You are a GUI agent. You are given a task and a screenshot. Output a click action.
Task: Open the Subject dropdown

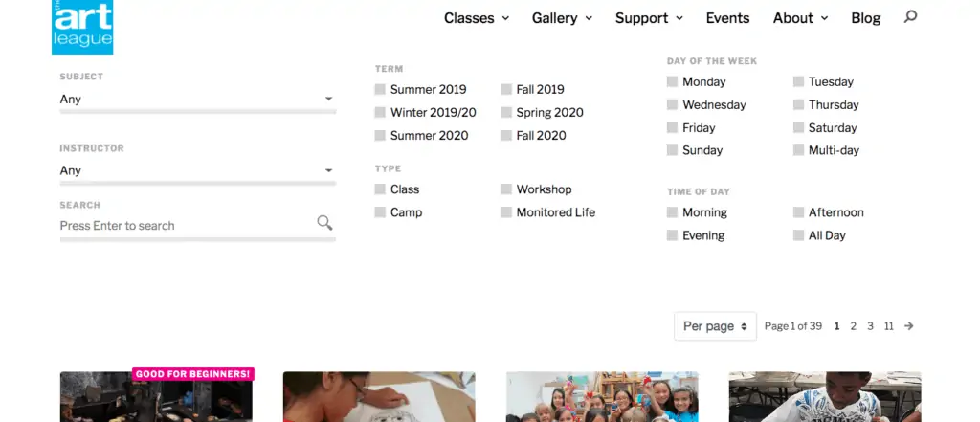point(197,100)
